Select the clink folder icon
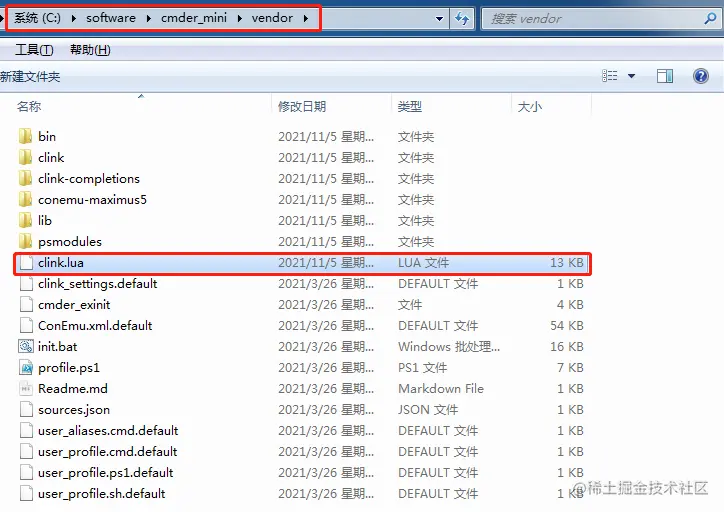 pyautogui.click(x=26, y=157)
